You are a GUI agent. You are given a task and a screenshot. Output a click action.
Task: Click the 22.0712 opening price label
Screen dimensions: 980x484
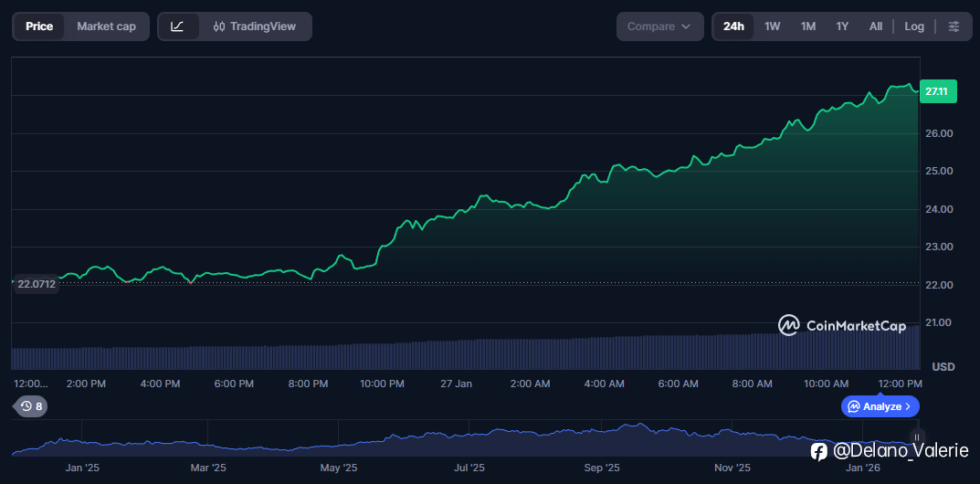click(x=37, y=284)
